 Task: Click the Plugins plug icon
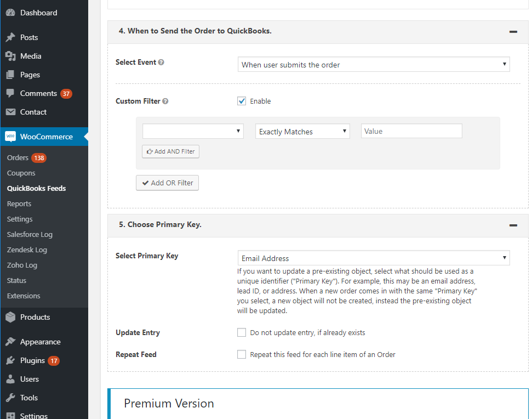(10, 360)
